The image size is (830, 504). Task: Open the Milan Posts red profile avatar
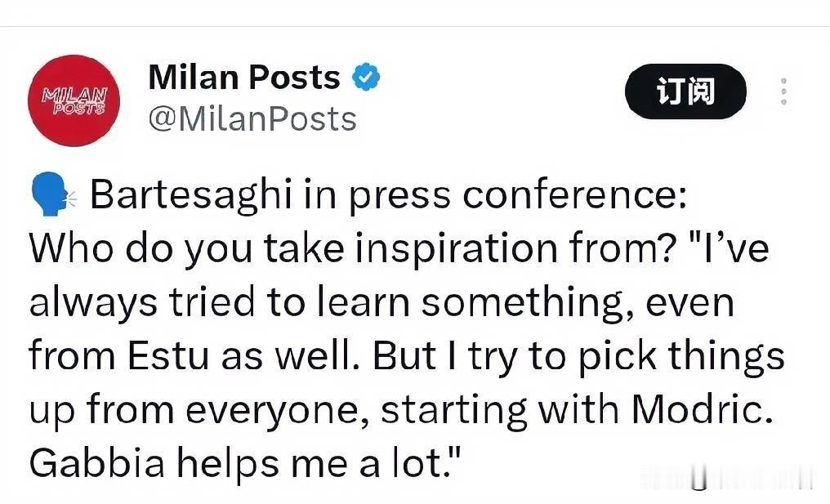coord(74,100)
